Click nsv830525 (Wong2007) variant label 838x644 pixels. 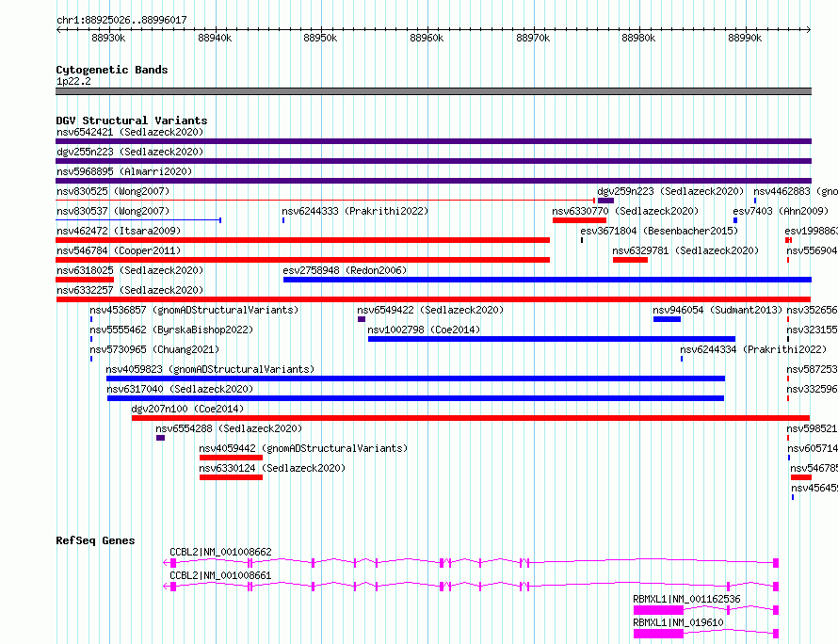(113, 191)
